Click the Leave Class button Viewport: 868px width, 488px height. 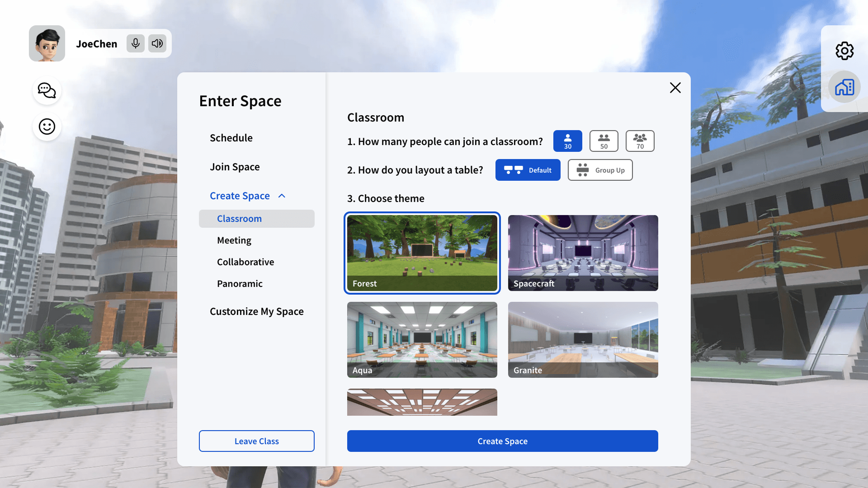point(256,441)
